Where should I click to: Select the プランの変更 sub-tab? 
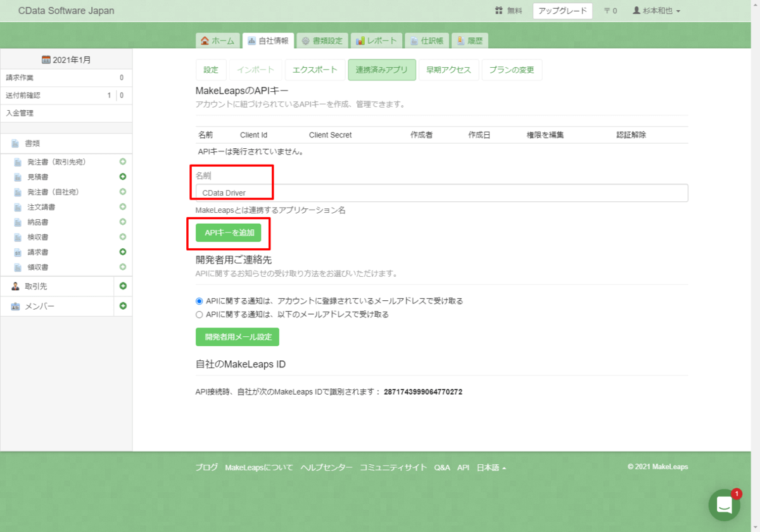pos(512,70)
